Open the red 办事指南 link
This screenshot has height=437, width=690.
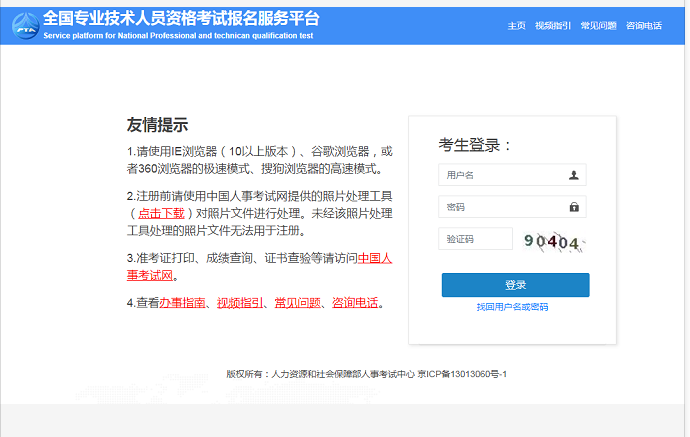pyautogui.click(x=182, y=303)
